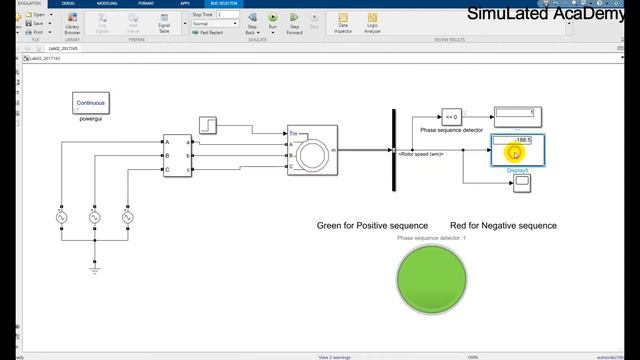Click the Red for Negative sequence annotation
Viewport: 640px width, 360px height.
coord(503,226)
